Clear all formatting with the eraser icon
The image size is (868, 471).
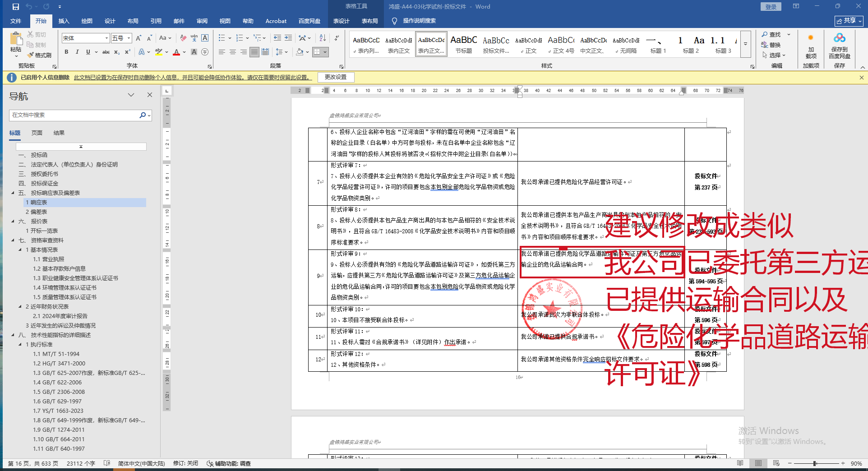coord(183,38)
